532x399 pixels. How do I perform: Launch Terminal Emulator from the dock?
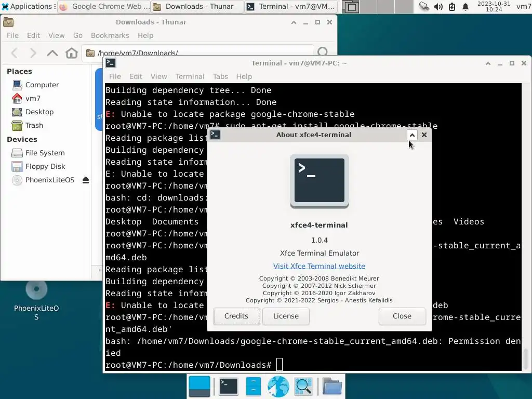click(229, 387)
